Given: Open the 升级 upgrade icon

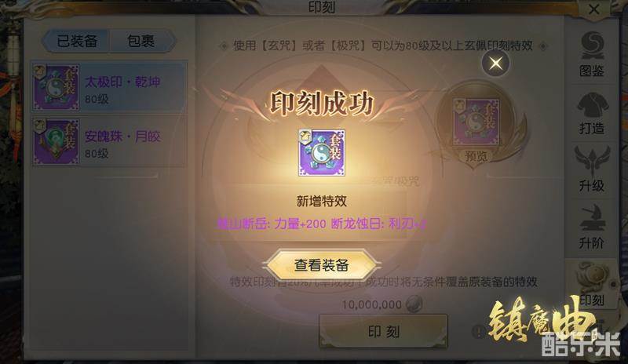Looking at the screenshot, I should 592,169.
